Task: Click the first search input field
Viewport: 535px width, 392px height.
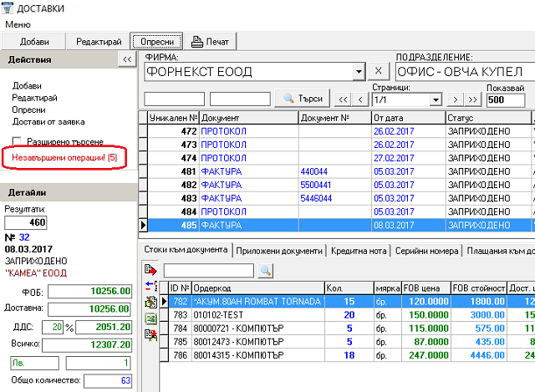Action: (175, 99)
